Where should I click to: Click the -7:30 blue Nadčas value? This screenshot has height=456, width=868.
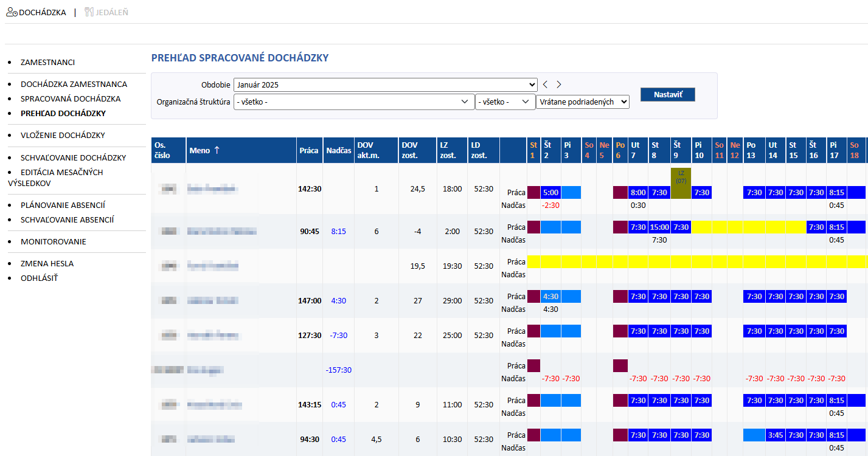339,335
